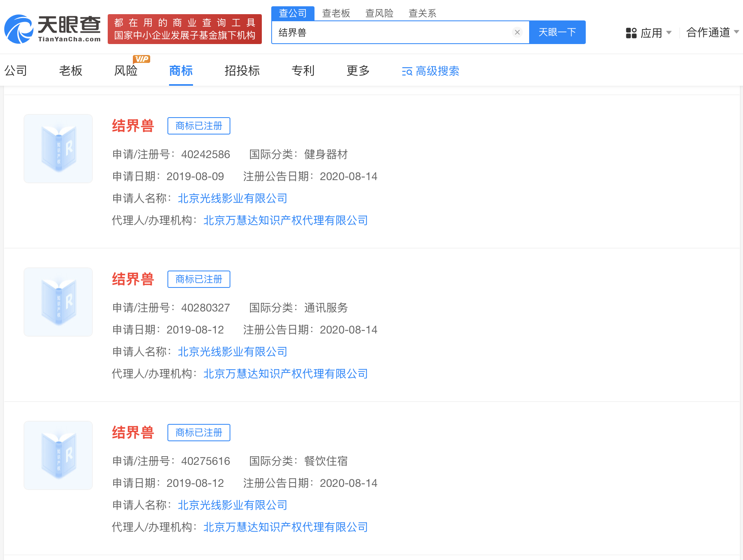Select the 查风险 search tab

click(379, 13)
